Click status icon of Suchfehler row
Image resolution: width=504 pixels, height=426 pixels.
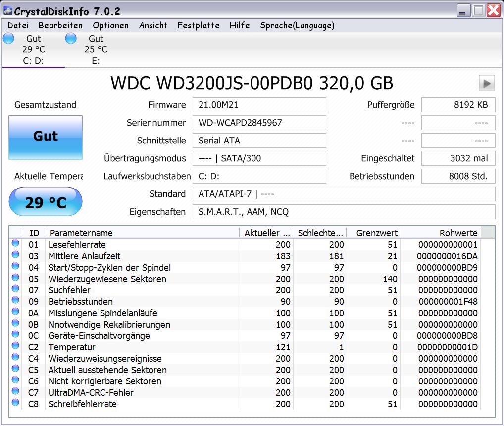tap(15, 289)
